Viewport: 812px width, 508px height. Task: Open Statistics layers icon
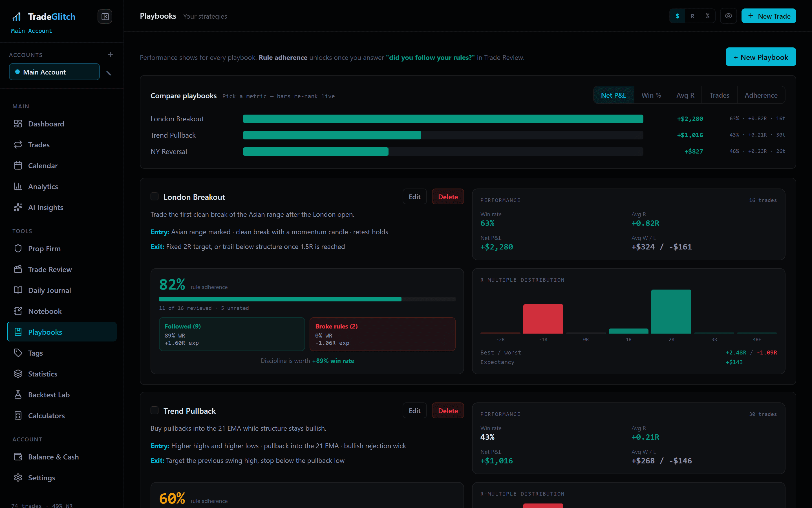tap(18, 374)
